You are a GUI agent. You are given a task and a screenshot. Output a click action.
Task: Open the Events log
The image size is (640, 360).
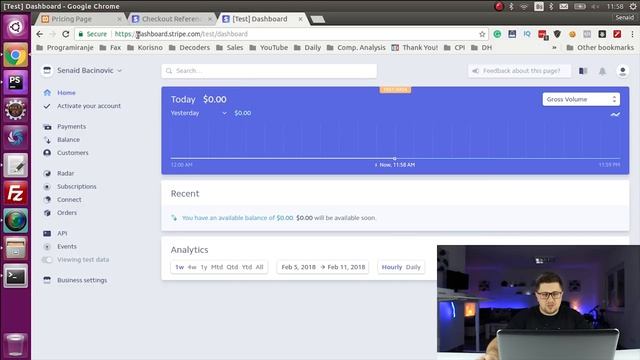pos(67,247)
